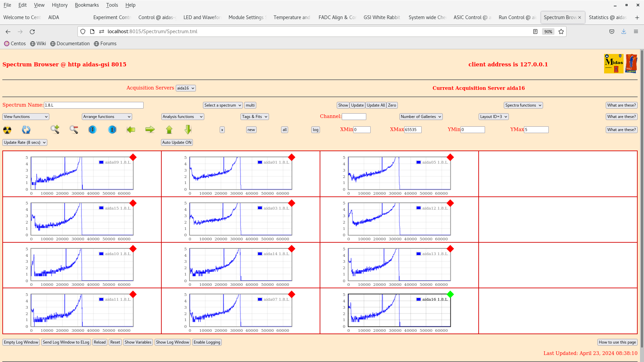
Task: Click the XMax input field
Action: tap(413, 130)
